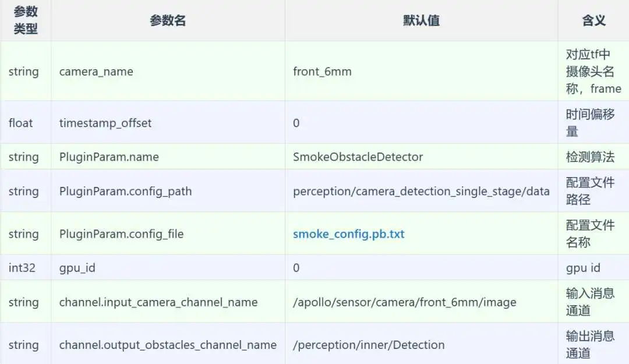Open the smoke_config.pb.txt link
The width and height of the screenshot is (629, 364).
349,234
